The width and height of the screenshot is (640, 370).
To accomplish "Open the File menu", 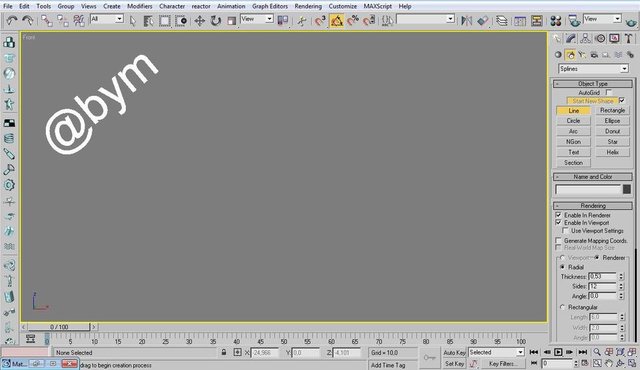I will click(8, 6).
